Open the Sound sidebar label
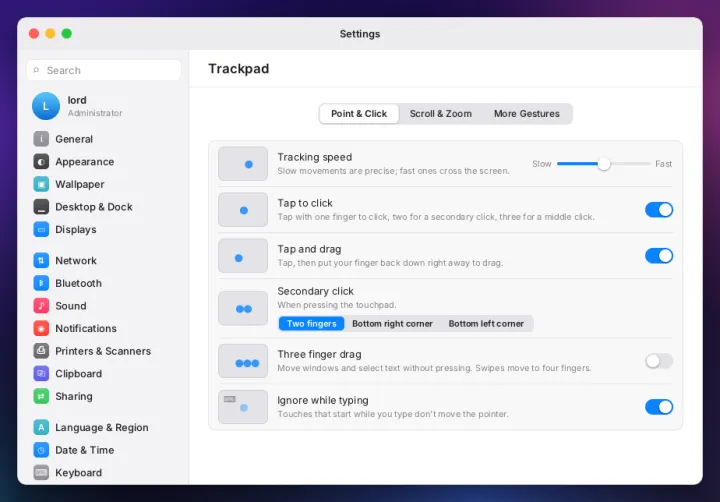 [71, 306]
